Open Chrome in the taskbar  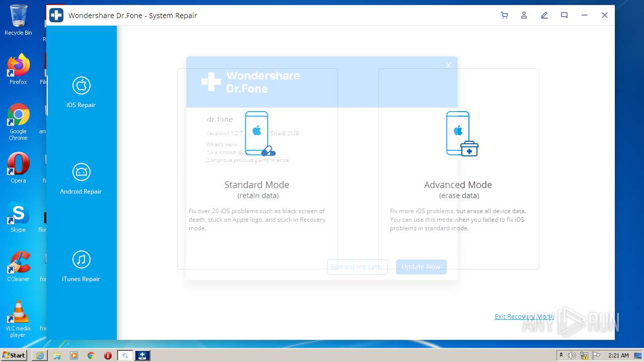91,355
